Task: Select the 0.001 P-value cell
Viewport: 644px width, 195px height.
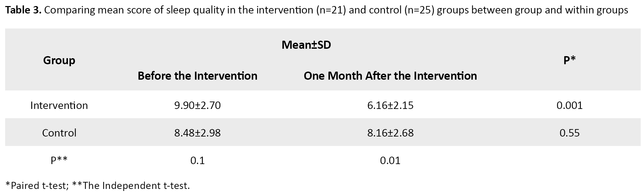Action: (x=569, y=106)
